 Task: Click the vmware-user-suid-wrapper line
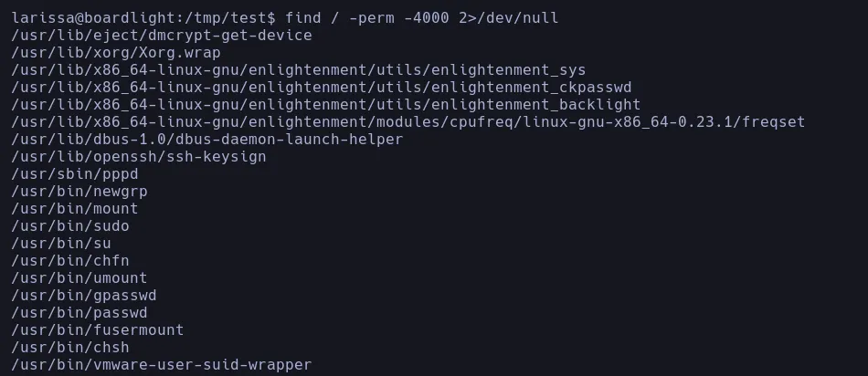pyautogui.click(x=162, y=364)
